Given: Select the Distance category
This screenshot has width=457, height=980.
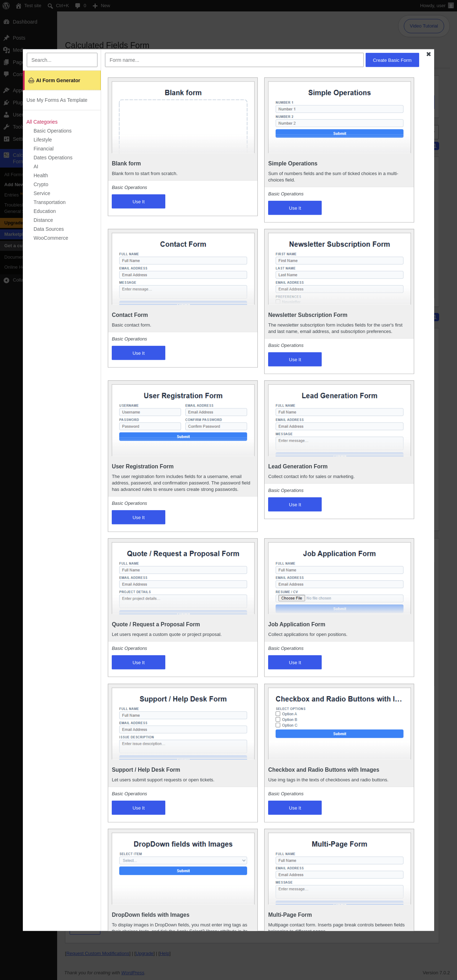Looking at the screenshot, I should point(43,220).
